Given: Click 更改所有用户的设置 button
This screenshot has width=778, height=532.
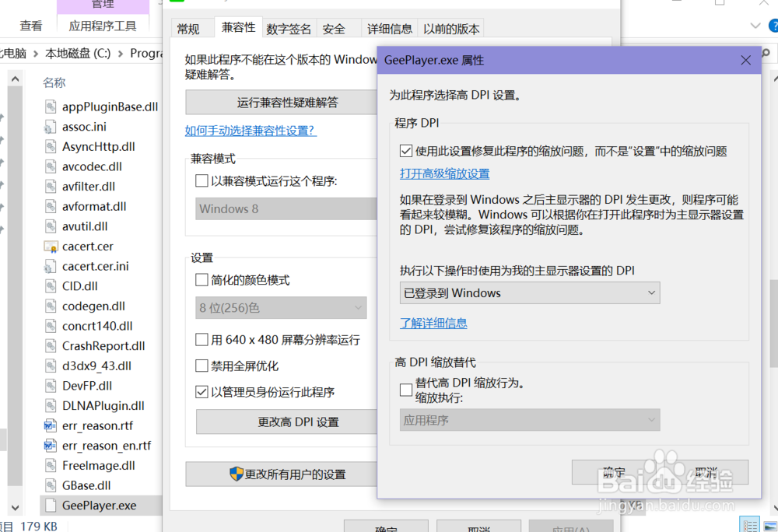Looking at the screenshot, I should tap(282, 474).
